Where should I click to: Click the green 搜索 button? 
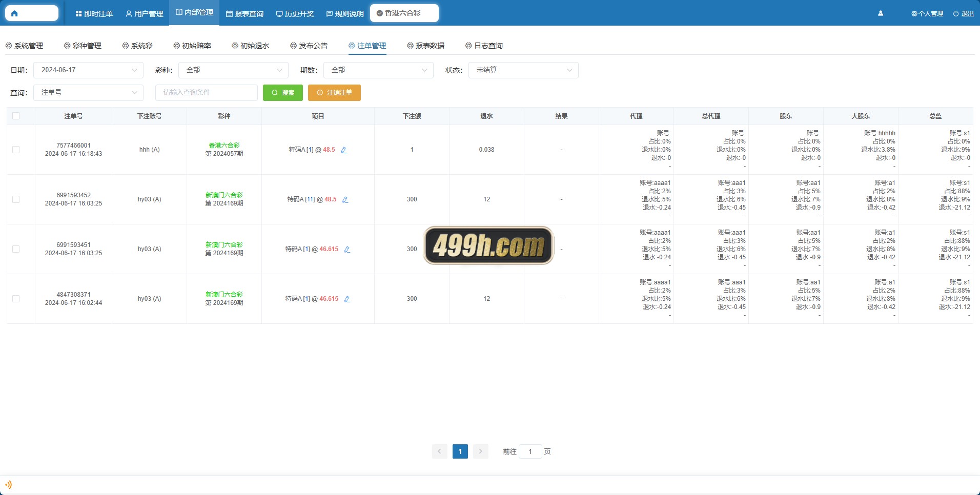(283, 93)
